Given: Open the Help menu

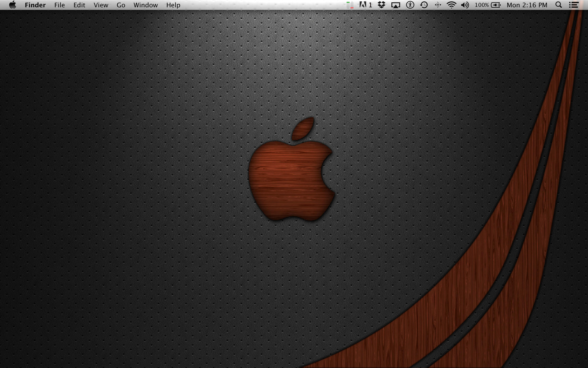Looking at the screenshot, I should tap(173, 5).
